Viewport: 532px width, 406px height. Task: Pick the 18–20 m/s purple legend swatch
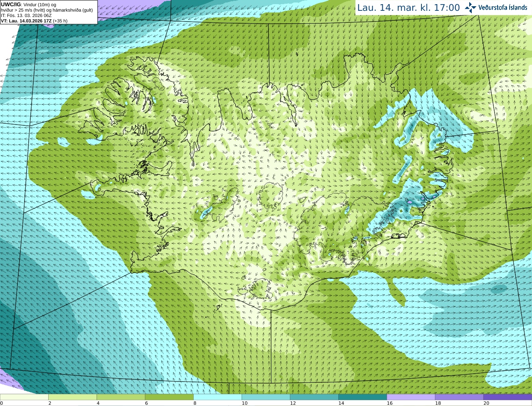(459, 397)
